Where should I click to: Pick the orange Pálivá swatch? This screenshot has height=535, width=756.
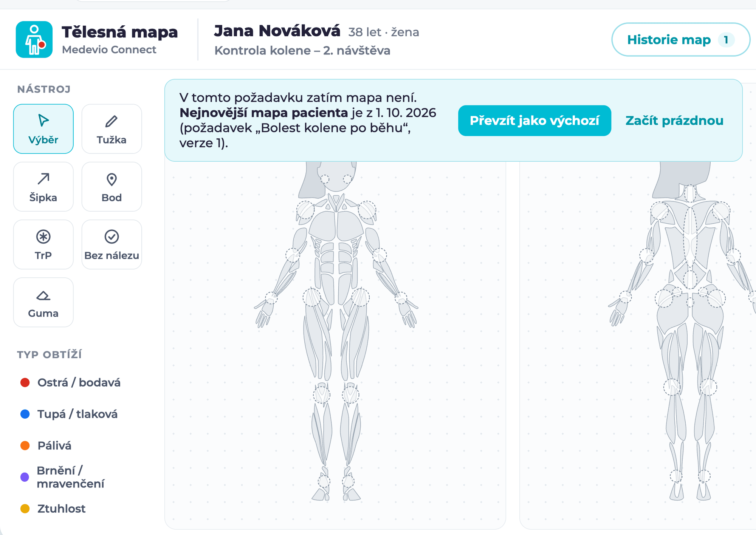point(25,445)
